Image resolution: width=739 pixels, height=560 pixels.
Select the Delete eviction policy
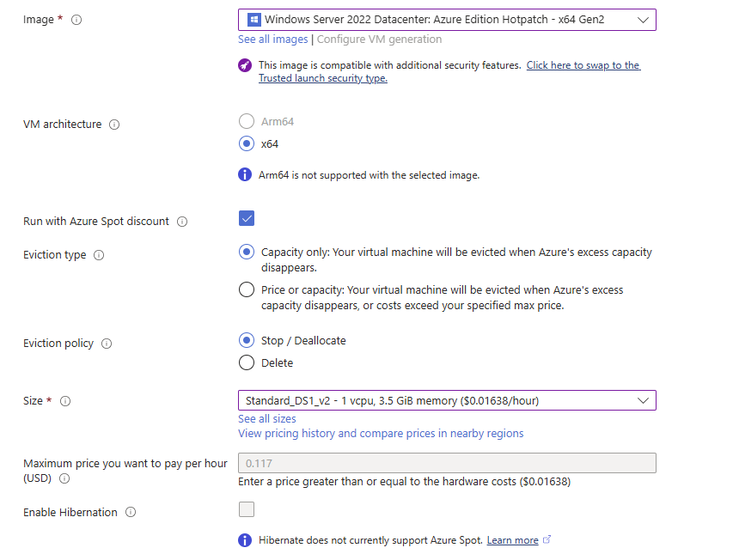247,362
